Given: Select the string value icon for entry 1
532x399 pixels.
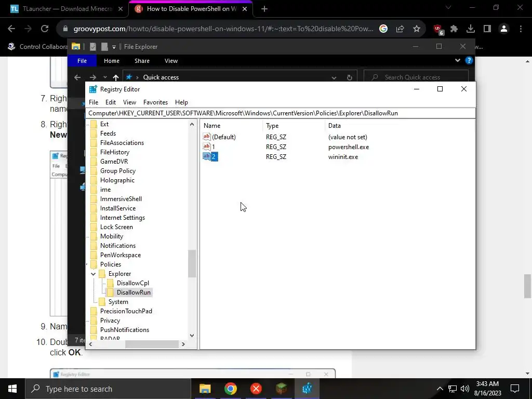Looking at the screenshot, I should tap(207, 147).
